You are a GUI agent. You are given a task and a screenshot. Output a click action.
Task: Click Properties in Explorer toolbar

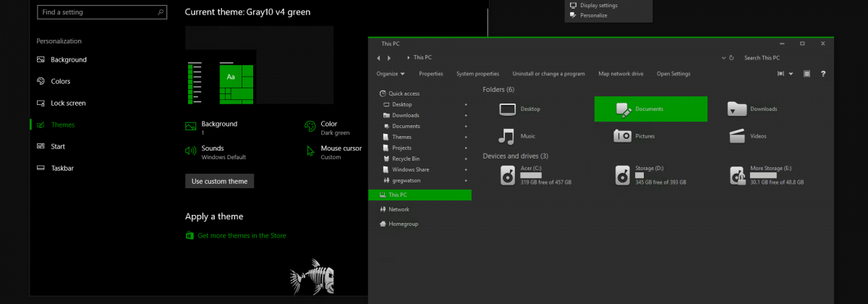click(x=431, y=74)
